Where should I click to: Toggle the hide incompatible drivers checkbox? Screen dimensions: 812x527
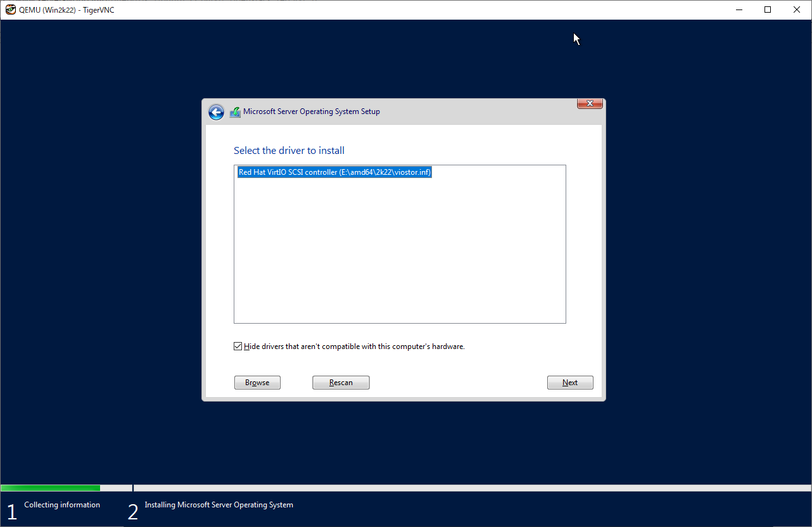(238, 346)
